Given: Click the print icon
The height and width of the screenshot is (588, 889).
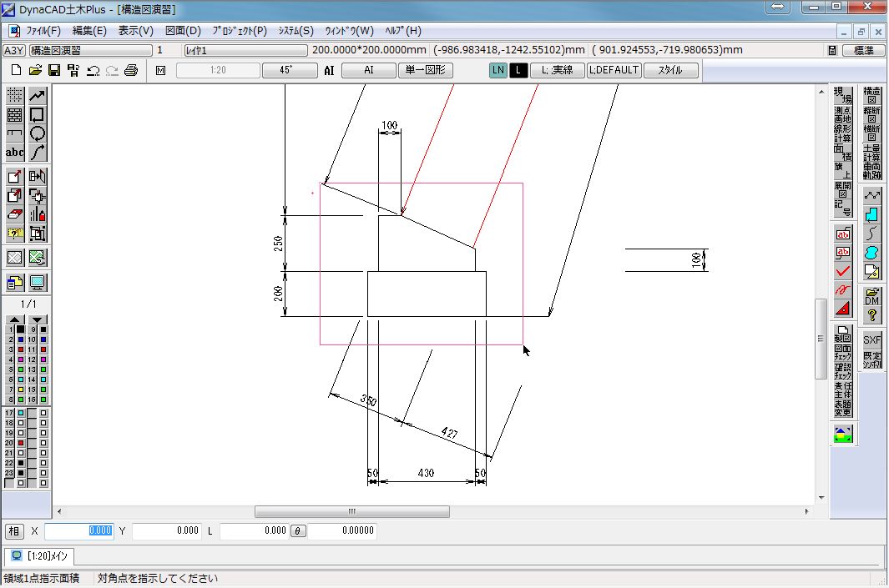Looking at the screenshot, I should (131, 70).
